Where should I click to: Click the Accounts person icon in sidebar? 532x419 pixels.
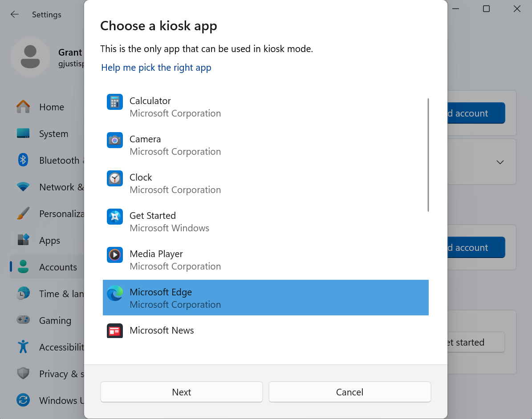pyautogui.click(x=23, y=267)
